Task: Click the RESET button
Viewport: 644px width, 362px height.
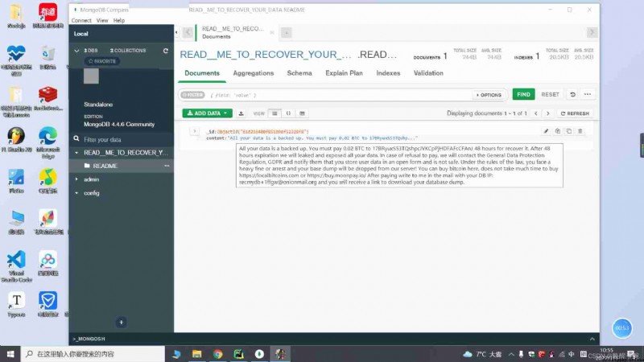Action: (550, 94)
